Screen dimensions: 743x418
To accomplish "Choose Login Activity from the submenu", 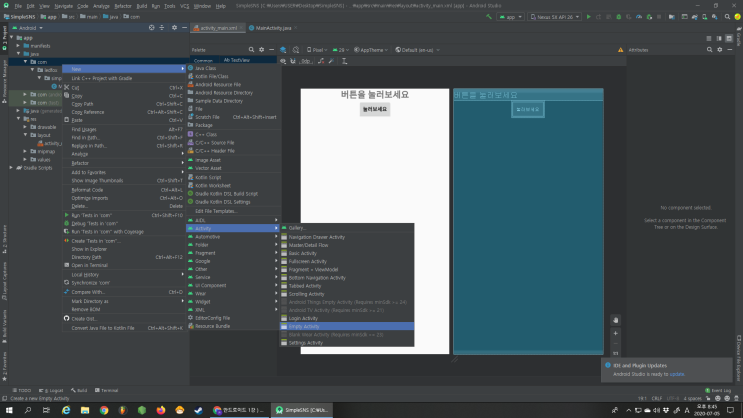I will click(347, 318).
